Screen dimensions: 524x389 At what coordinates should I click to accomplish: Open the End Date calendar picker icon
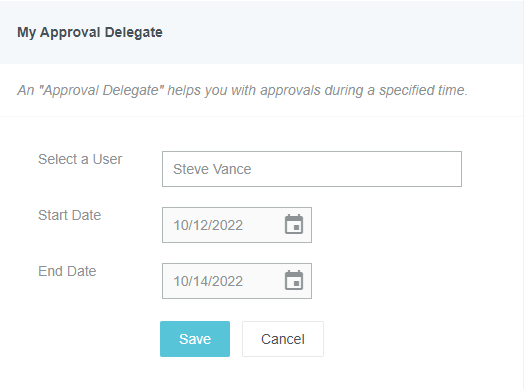pyautogui.click(x=294, y=280)
